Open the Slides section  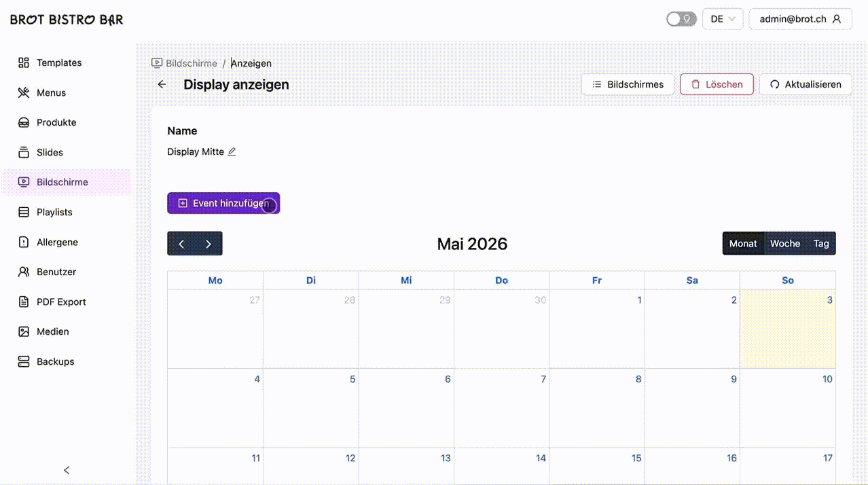tap(66, 152)
